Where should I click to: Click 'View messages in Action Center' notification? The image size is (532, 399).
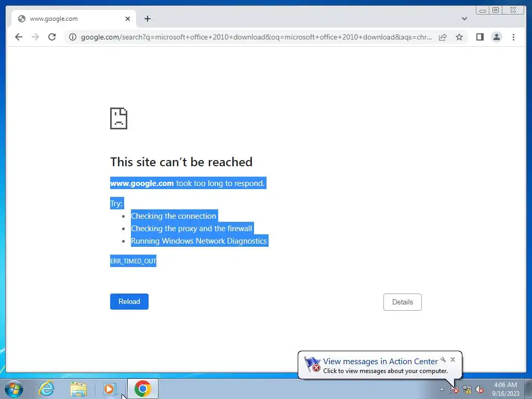[380, 362]
